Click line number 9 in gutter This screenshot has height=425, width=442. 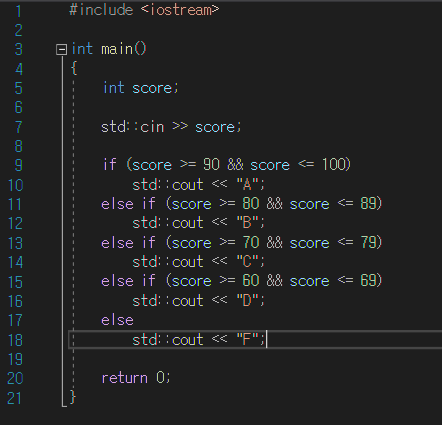(x=19, y=165)
